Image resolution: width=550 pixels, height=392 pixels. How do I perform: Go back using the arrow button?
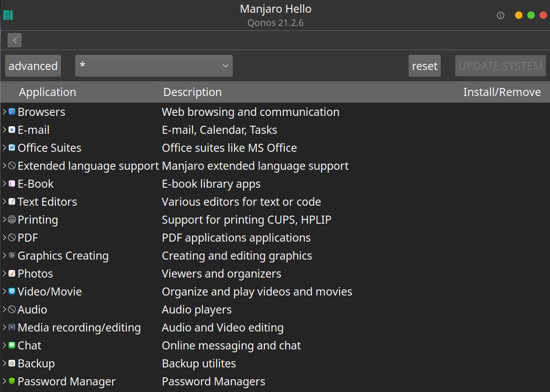[x=15, y=40]
